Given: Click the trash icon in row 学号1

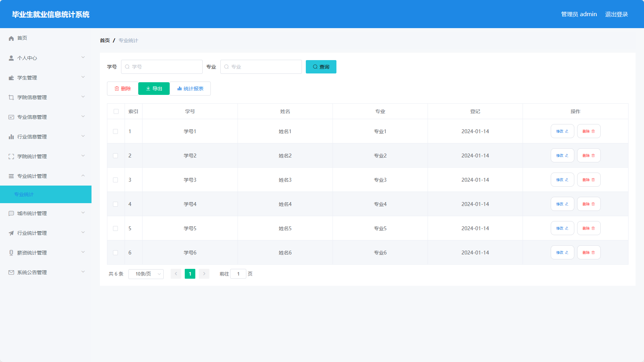Looking at the screenshot, I should pos(593,131).
